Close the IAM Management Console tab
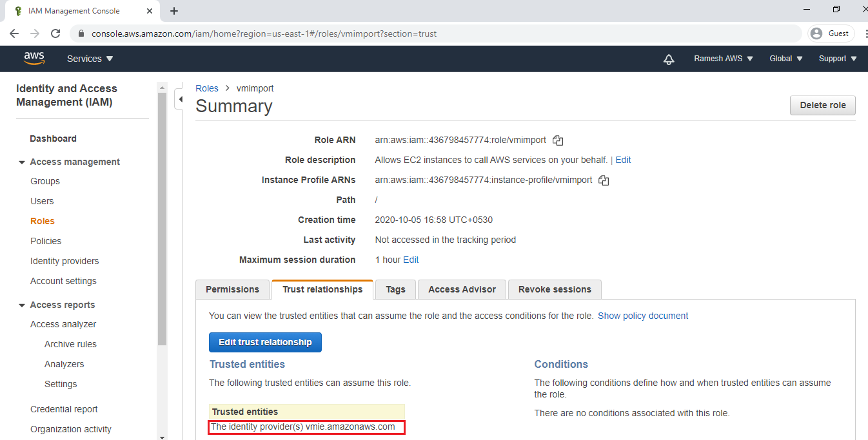This screenshot has height=440, width=868. point(150,11)
